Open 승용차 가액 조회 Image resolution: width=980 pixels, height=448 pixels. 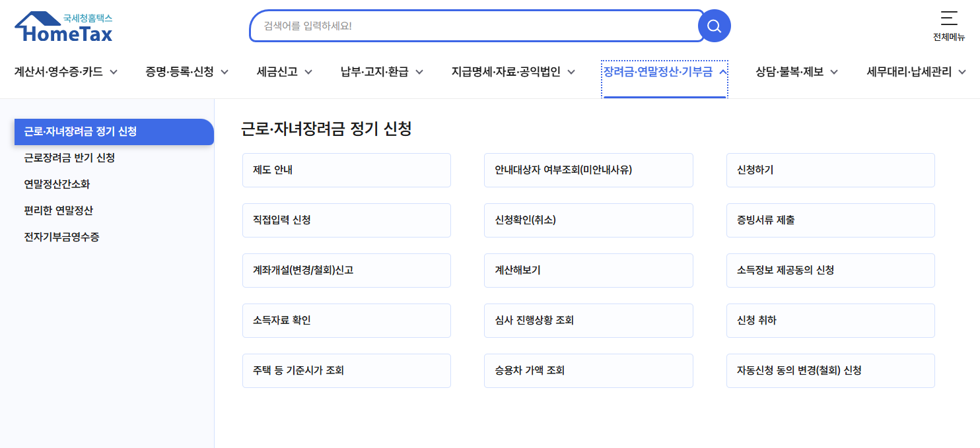[588, 370]
